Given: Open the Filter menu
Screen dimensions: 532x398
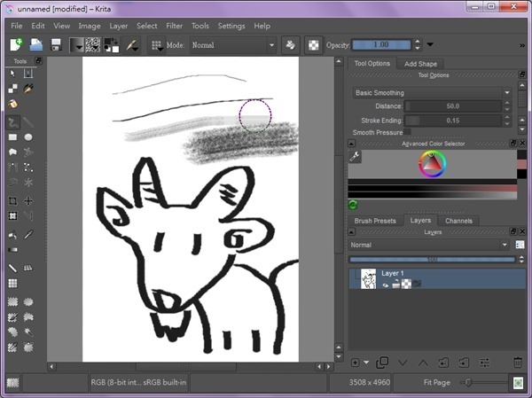Looking at the screenshot, I should (174, 26).
